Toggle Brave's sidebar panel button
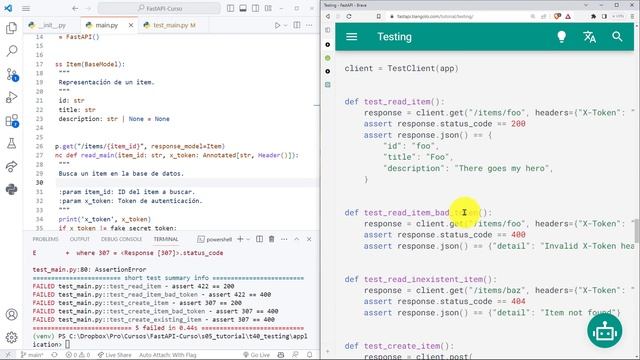 click(604, 16)
